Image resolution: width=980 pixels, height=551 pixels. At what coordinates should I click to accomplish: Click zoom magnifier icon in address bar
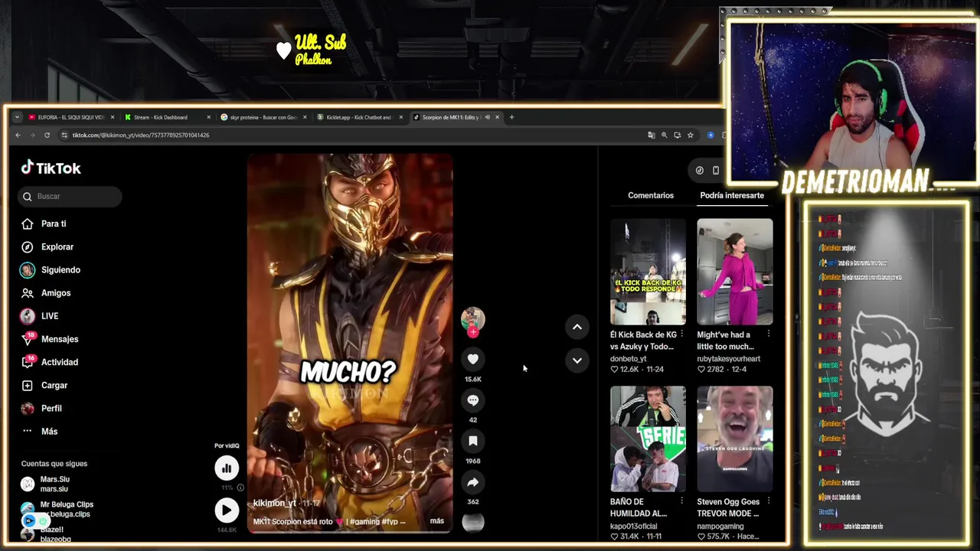(x=665, y=135)
